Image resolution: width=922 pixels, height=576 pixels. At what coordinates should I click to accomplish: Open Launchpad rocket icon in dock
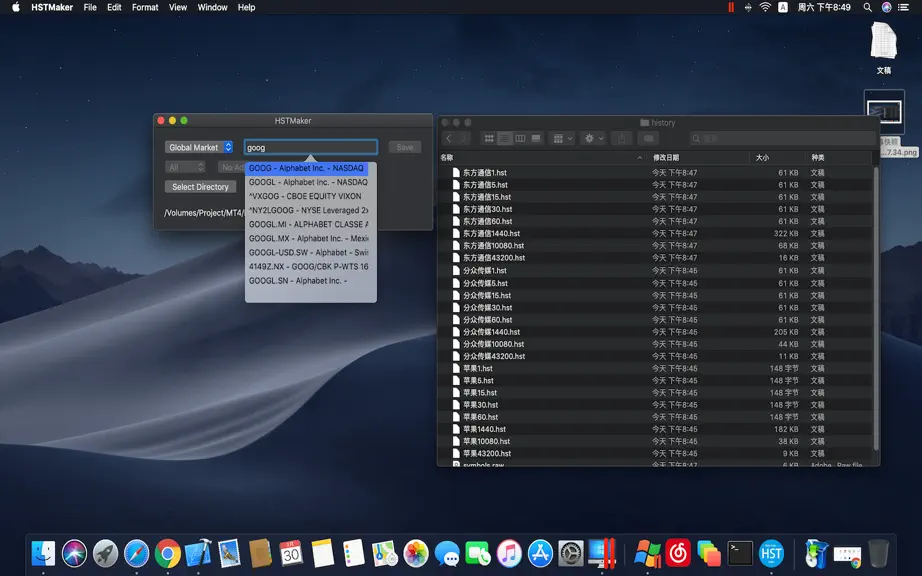[x=105, y=554]
